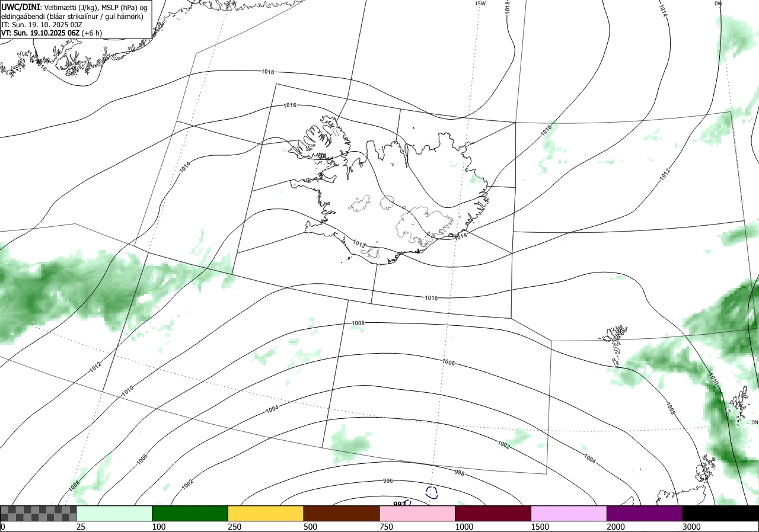Click the yellow 250–500 legend swatch
Image resolution: width=759 pixels, height=532 pixels.
pos(266,513)
